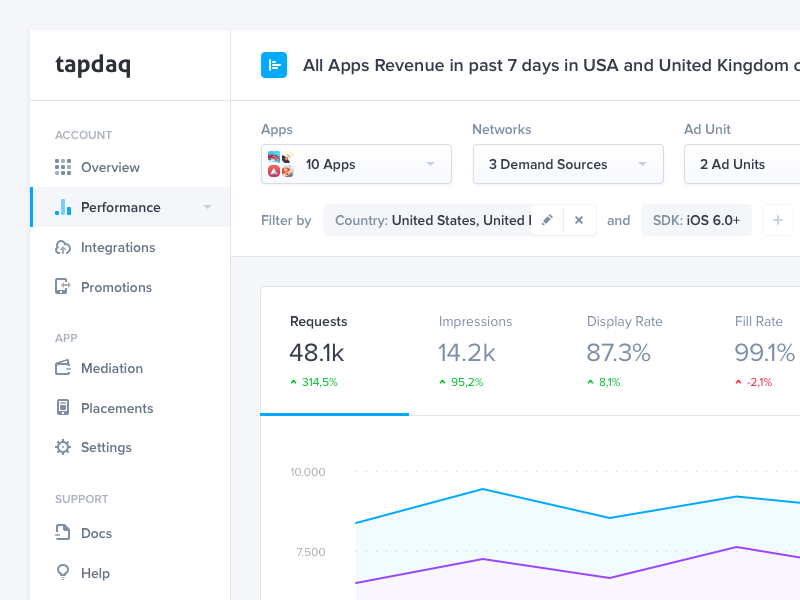800x600 pixels.
Task: Click the Mediation wallet icon
Action: 63,368
